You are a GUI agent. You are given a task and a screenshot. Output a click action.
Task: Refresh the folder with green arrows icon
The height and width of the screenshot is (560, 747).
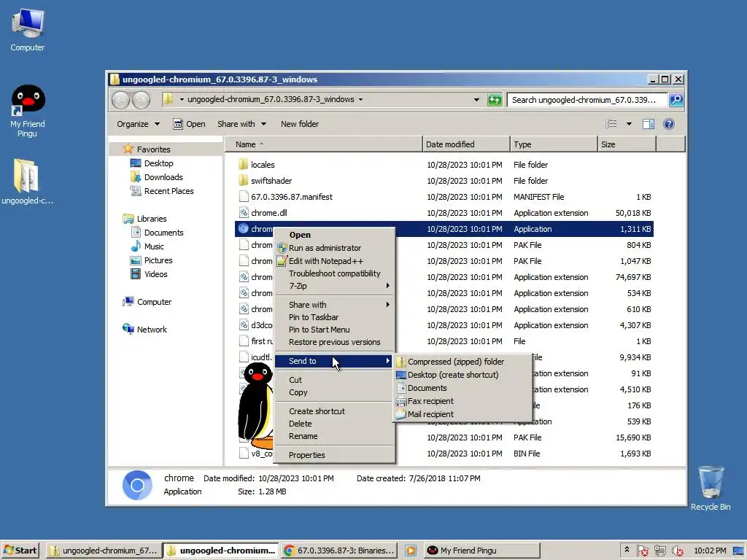coord(495,99)
